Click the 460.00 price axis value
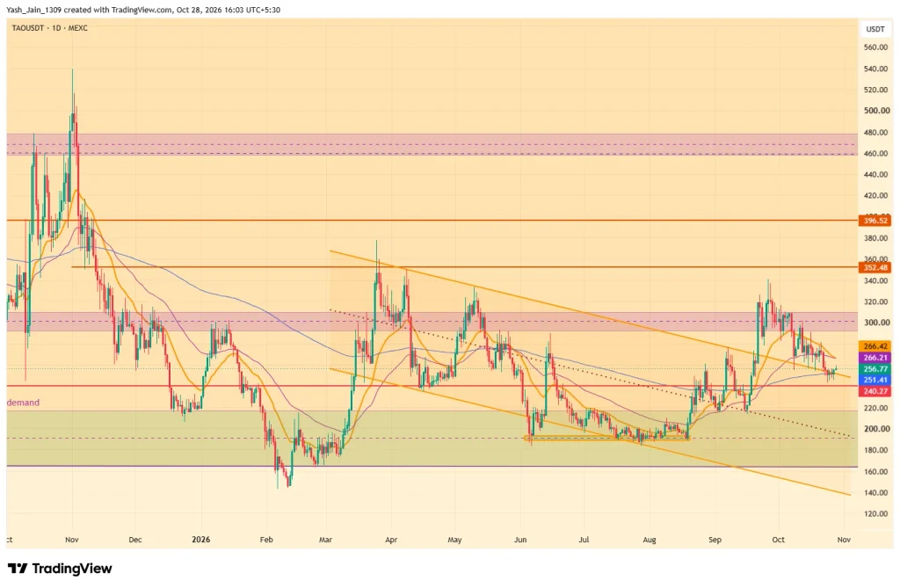This screenshot has height=588, width=900. [876, 154]
